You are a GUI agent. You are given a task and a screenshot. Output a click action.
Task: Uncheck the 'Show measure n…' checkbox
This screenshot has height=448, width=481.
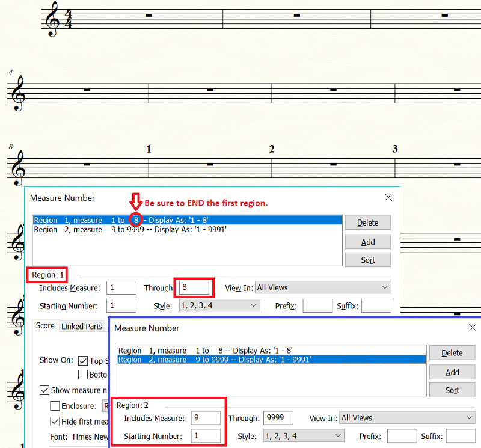[45, 390]
